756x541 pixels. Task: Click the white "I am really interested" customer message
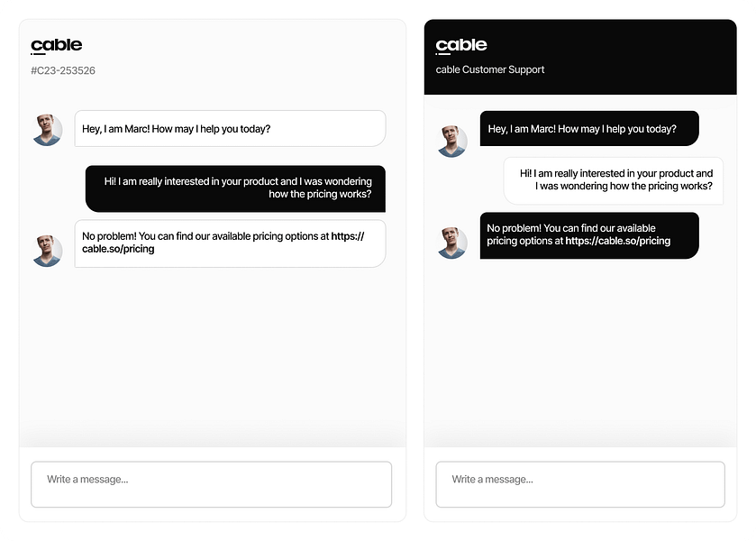click(x=614, y=180)
